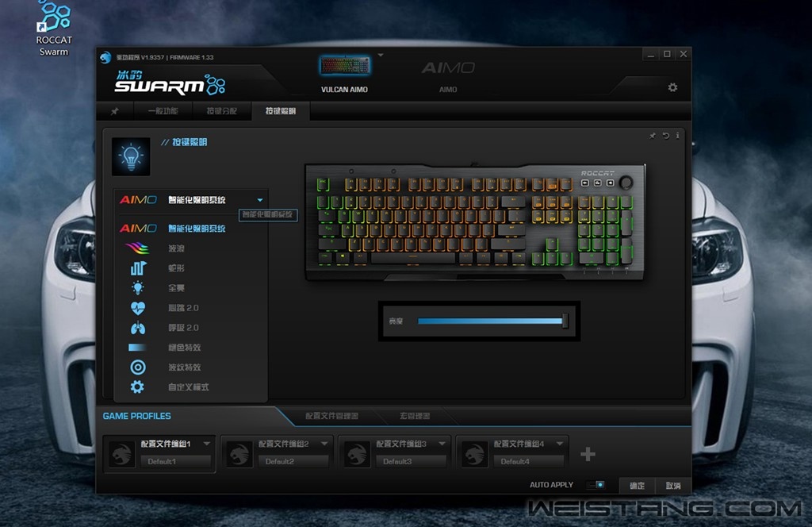Screen dimensions: 812x527
Task: Select the fully lit bulb effect icon
Action: coord(138,287)
